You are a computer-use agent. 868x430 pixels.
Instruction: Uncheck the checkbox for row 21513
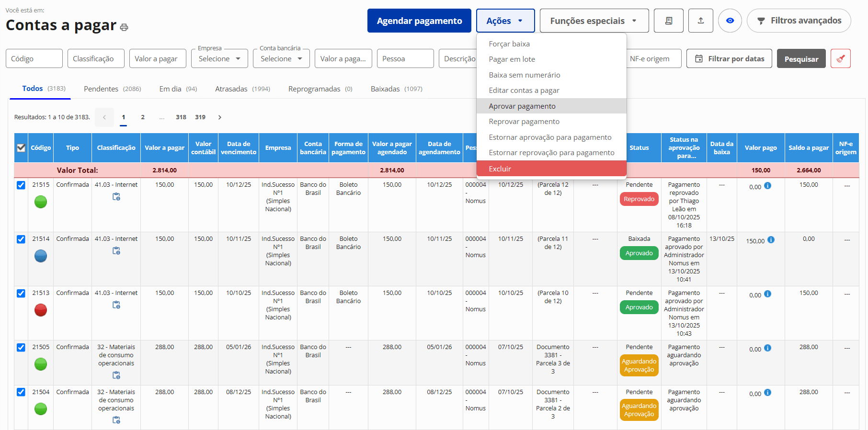(21, 294)
